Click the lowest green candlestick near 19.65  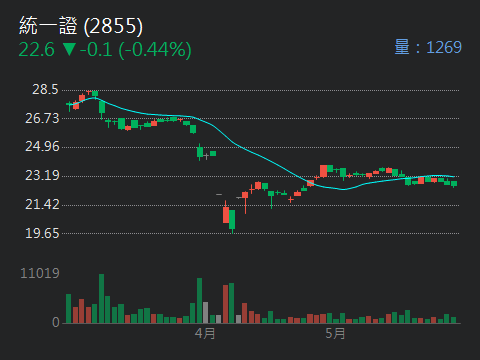232,220
